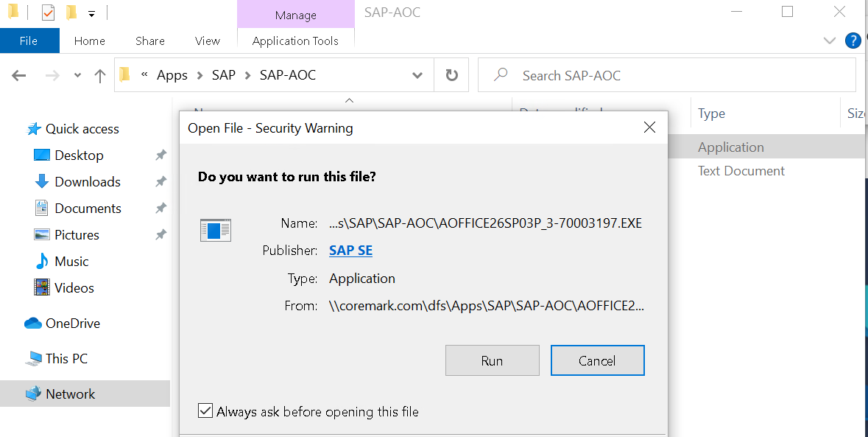
Task: Go up one folder level
Action: pos(100,75)
